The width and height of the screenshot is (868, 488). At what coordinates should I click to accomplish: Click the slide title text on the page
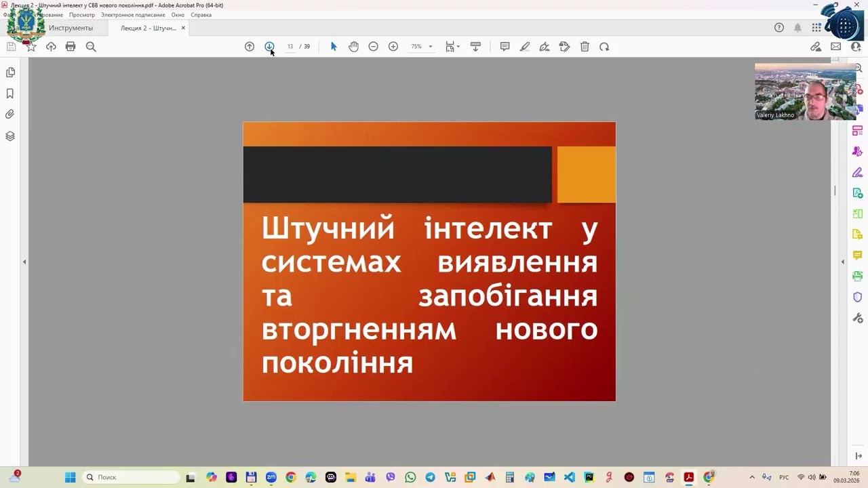[429, 296]
